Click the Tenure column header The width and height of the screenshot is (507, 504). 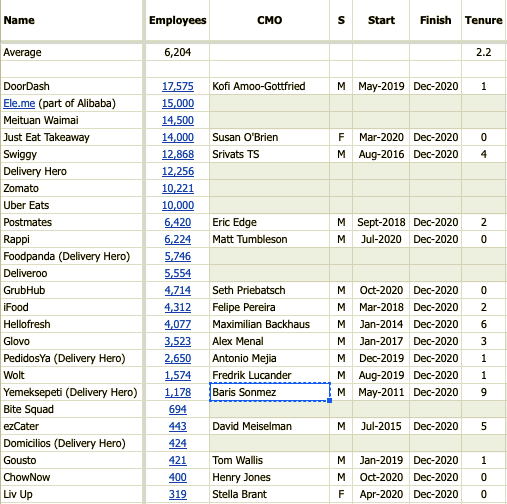[483, 20]
